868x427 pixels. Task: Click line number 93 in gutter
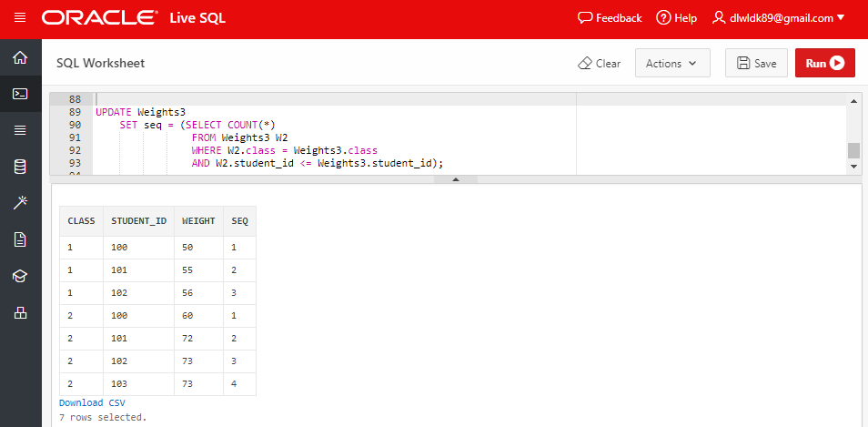[x=75, y=163]
